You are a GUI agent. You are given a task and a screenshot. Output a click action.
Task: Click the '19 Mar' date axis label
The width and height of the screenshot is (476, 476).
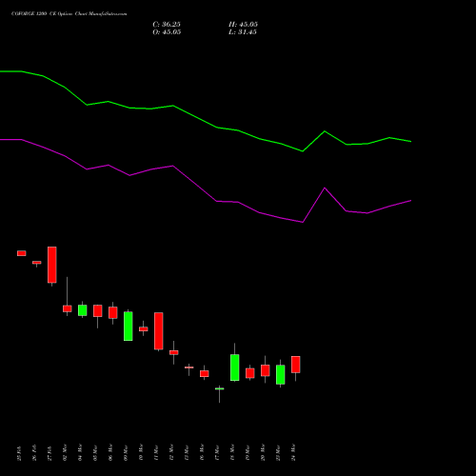click(x=248, y=452)
